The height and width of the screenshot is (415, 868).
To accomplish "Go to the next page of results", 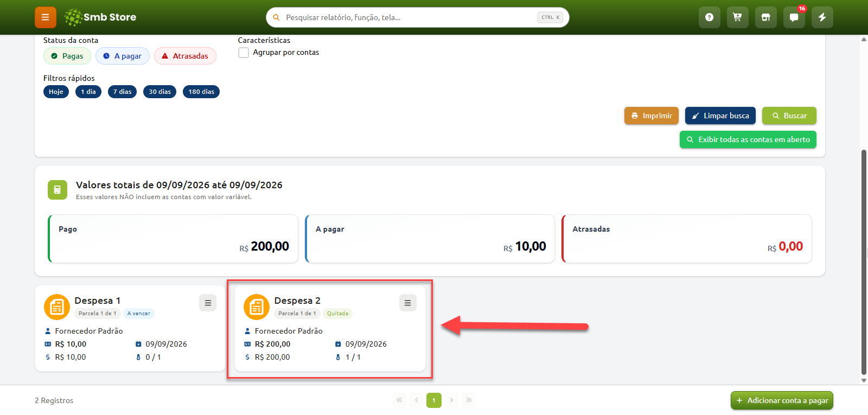I will [x=451, y=400].
